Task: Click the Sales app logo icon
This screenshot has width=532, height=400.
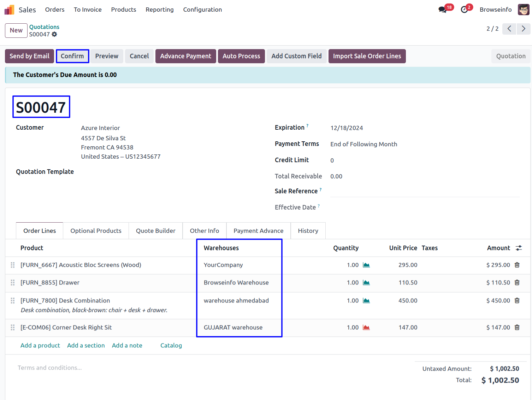Action: point(10,10)
